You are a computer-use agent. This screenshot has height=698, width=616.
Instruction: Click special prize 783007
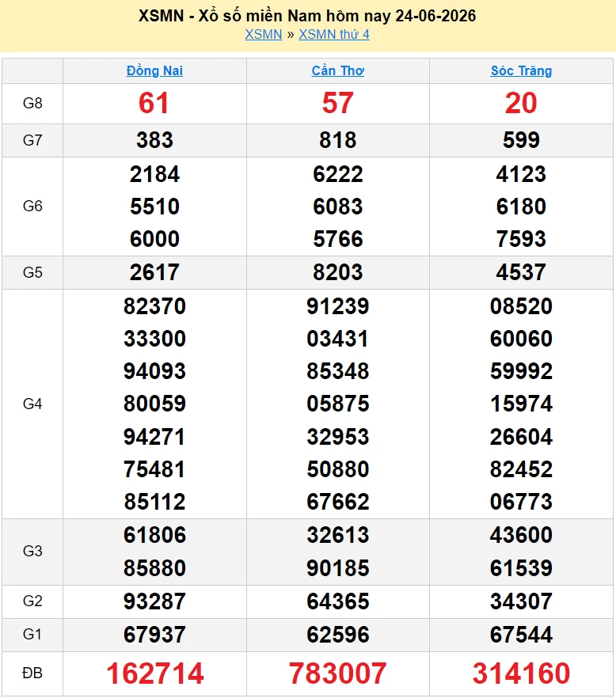point(337,673)
